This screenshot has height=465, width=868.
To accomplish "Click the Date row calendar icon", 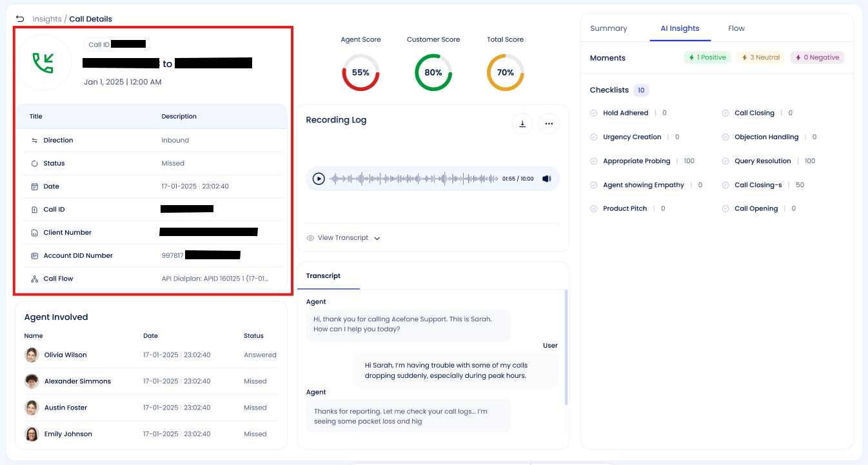I will pyautogui.click(x=35, y=186).
